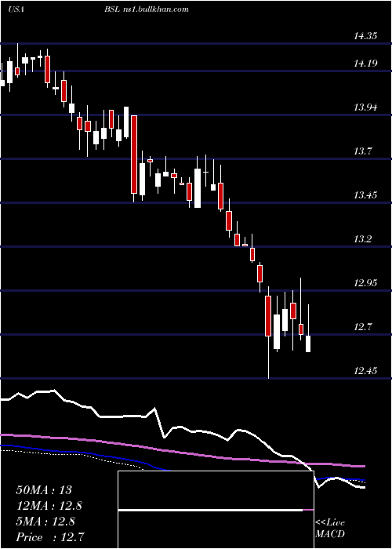Click the MACD indicator box
The image size is (392, 549).
pyautogui.click(x=216, y=510)
